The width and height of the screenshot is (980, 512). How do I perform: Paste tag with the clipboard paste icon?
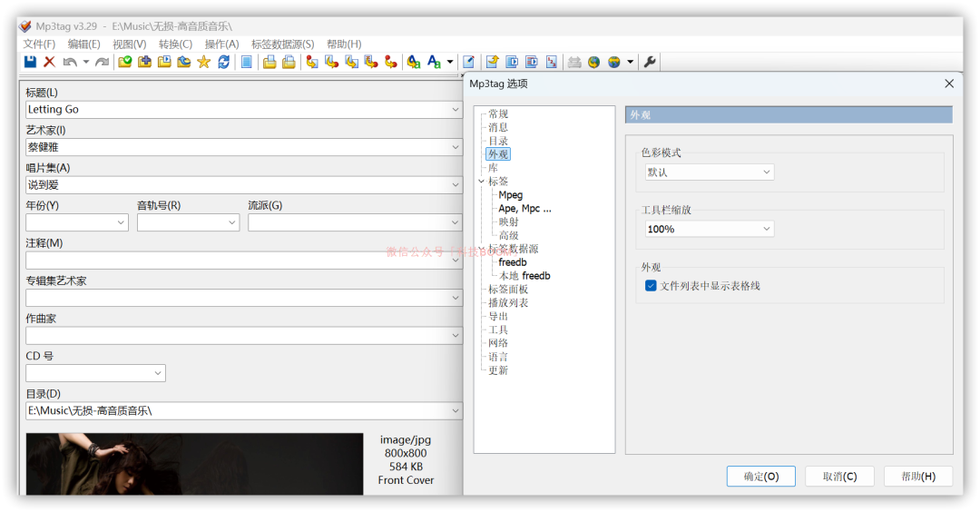coord(289,61)
